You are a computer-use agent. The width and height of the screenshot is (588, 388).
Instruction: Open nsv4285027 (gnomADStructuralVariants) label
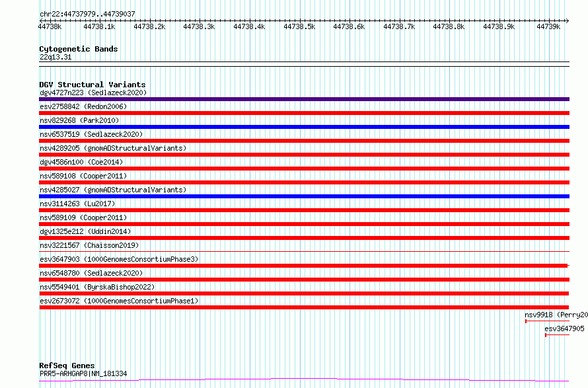pyautogui.click(x=113, y=190)
